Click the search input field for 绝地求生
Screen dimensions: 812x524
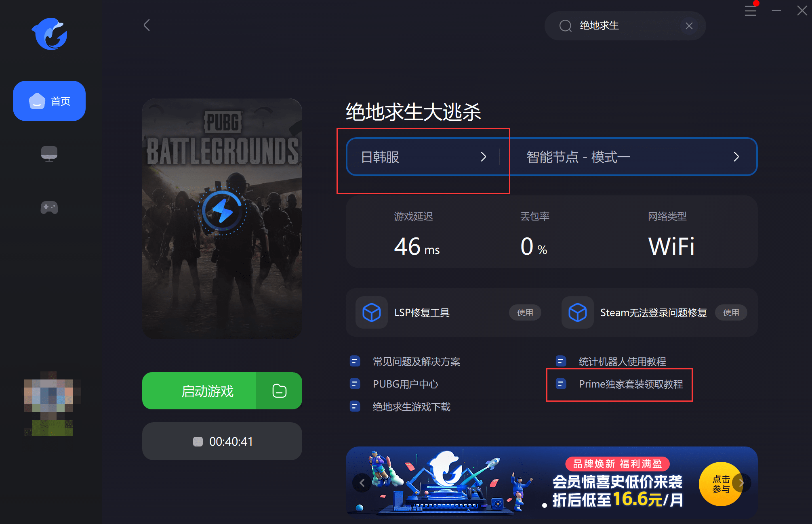tap(621, 24)
